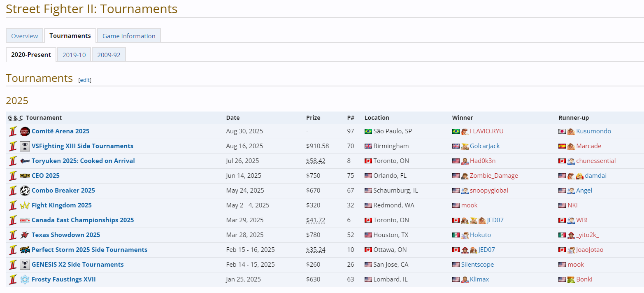Open the Frosty Faustings XVII link
This screenshot has height=293, width=644.
click(x=64, y=279)
